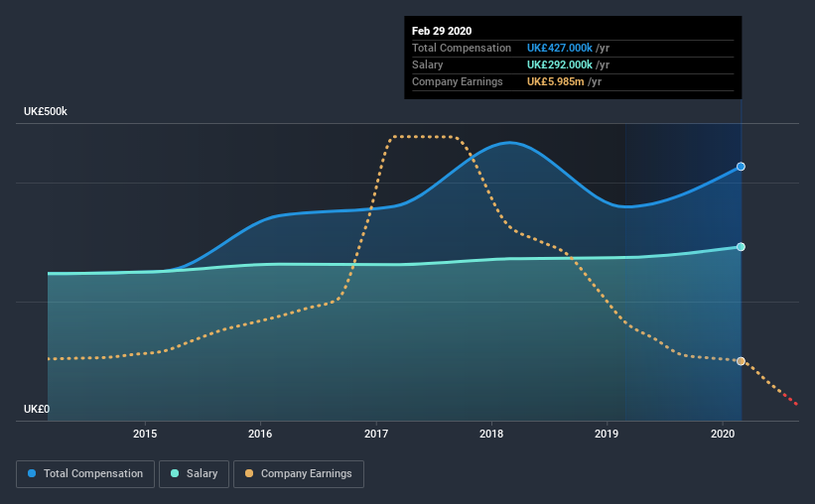
Task: Click the UK£292.000k salary value
Action: [x=560, y=64]
